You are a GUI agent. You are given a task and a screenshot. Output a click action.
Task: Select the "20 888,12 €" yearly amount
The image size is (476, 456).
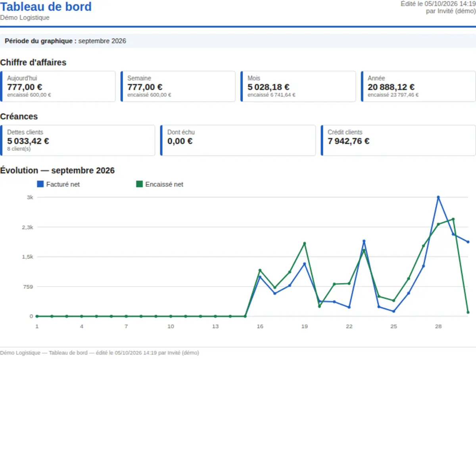tap(391, 87)
